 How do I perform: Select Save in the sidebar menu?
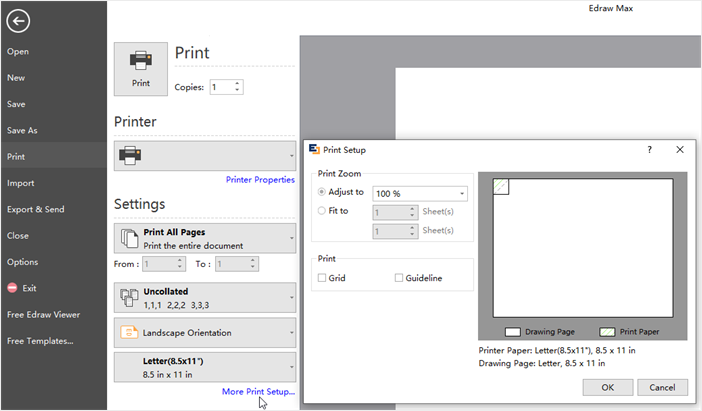(16, 104)
